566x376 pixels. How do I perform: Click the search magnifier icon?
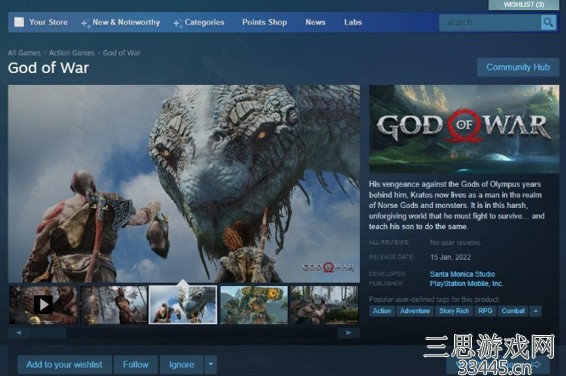tap(548, 22)
